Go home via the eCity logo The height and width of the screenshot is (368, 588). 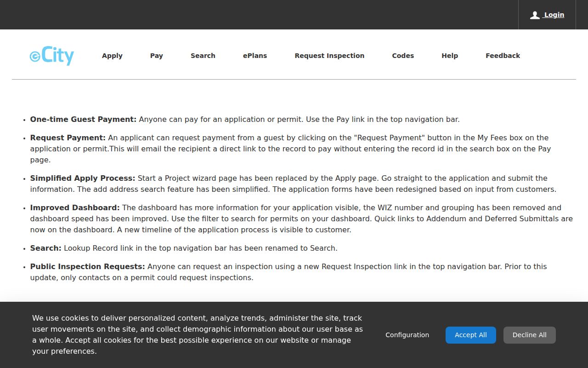[52, 56]
